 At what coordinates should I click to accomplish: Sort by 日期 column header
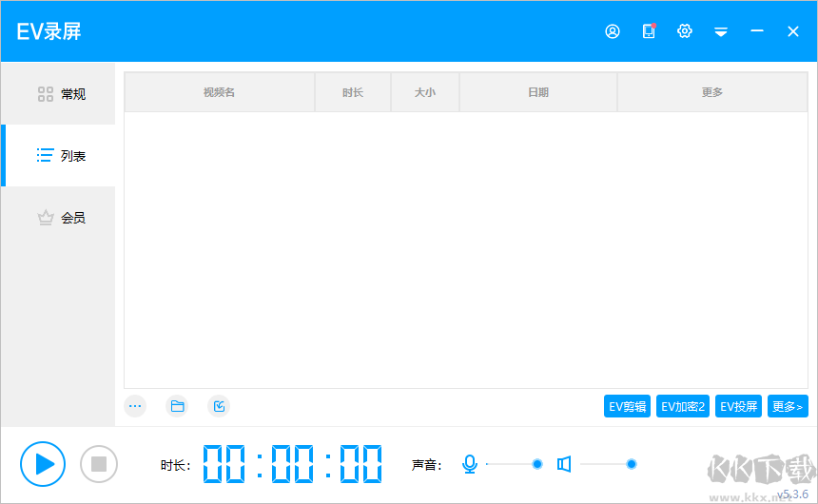[x=537, y=92]
